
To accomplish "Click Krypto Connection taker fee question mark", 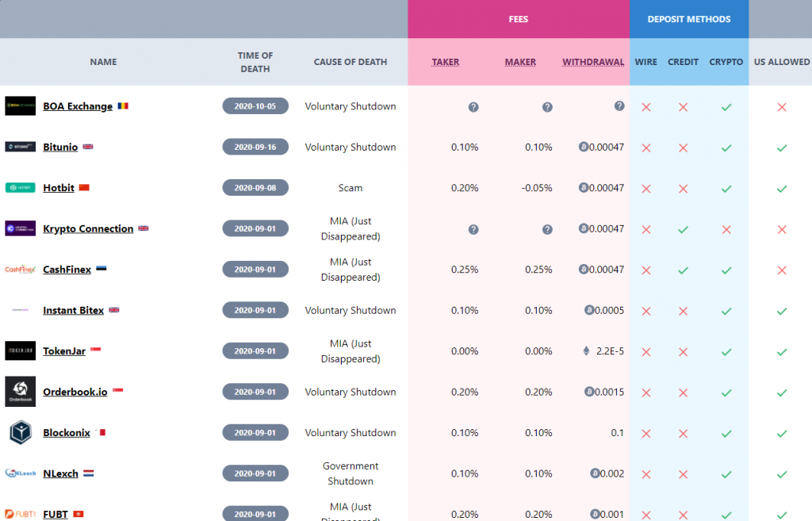I will coord(473,229).
